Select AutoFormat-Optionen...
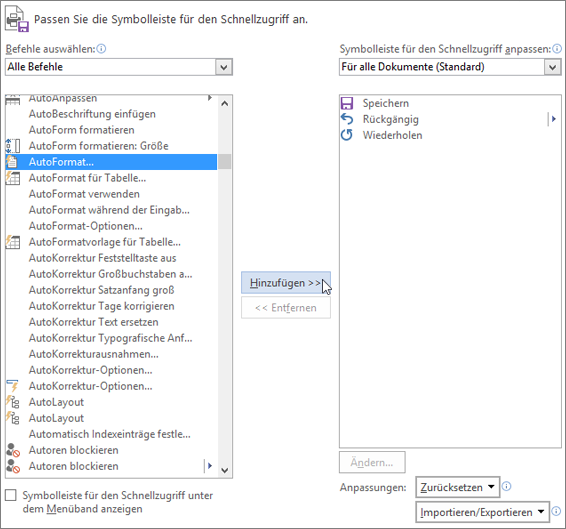This screenshot has height=529, width=566. tap(111, 226)
